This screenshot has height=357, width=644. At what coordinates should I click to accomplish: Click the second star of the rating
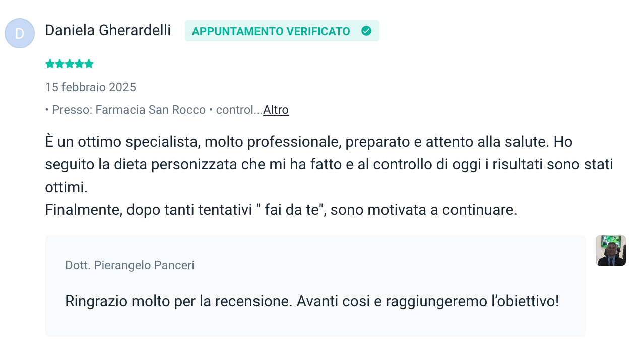pyautogui.click(x=59, y=64)
